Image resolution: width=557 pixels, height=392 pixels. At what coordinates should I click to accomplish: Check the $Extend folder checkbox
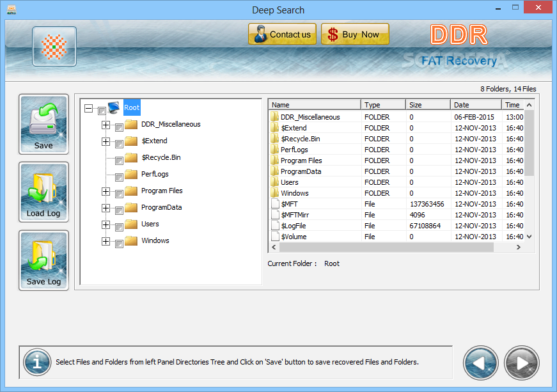(119, 144)
